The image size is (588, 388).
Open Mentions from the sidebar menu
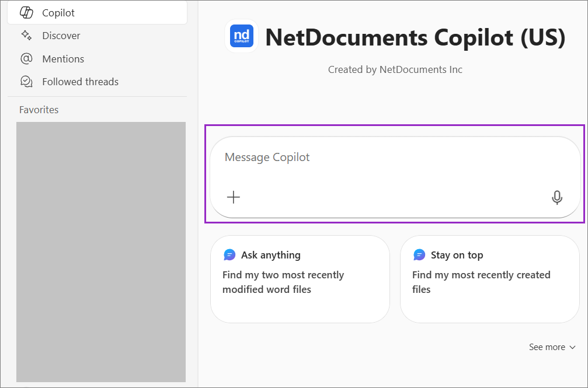pos(62,58)
